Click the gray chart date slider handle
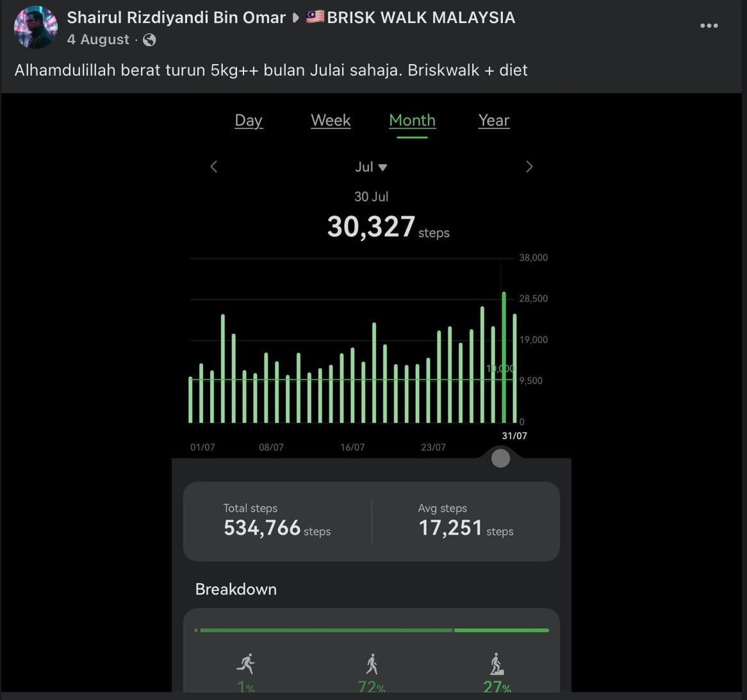The width and height of the screenshot is (747, 700). 500,459
